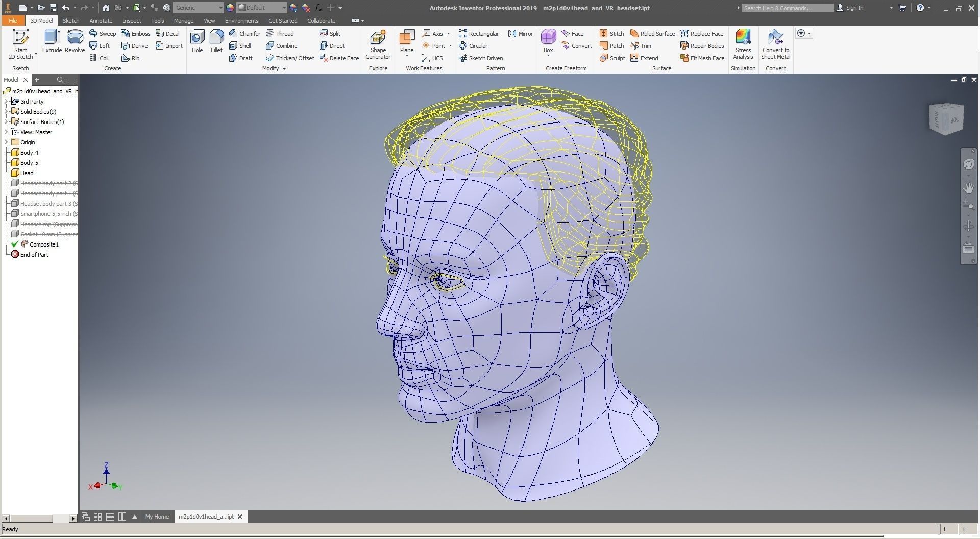Image resolution: width=980 pixels, height=539 pixels.
Task: Start a 2D Sketch
Action: pyautogui.click(x=20, y=44)
